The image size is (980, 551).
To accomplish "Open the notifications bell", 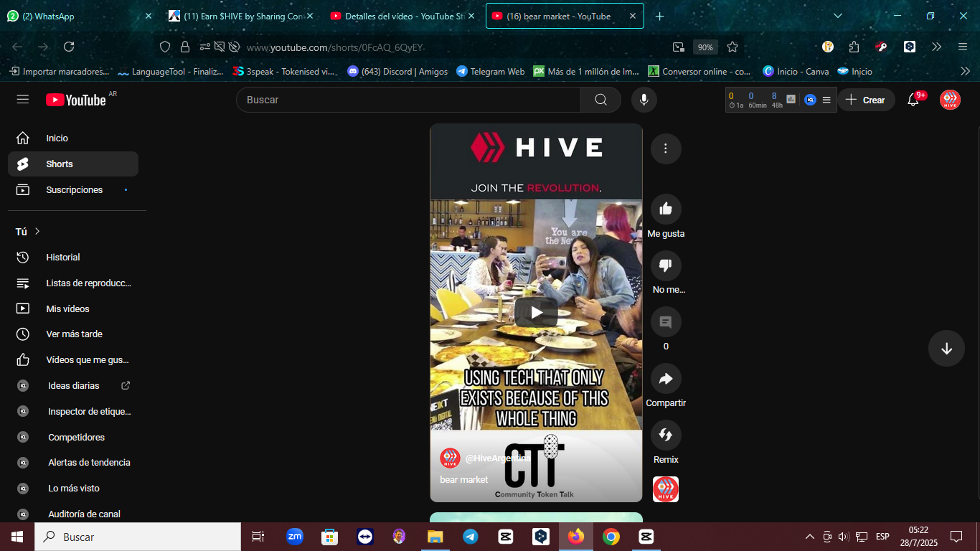I will point(913,100).
